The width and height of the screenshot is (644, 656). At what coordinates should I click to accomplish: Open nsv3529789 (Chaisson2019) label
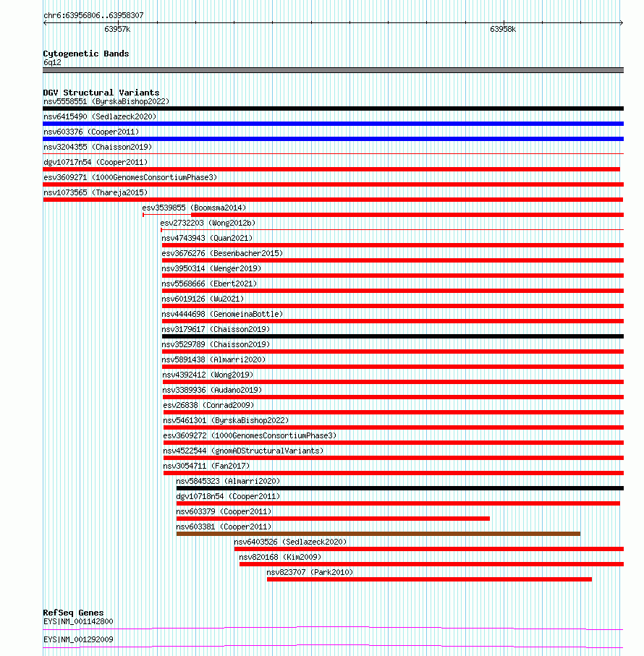point(216,345)
